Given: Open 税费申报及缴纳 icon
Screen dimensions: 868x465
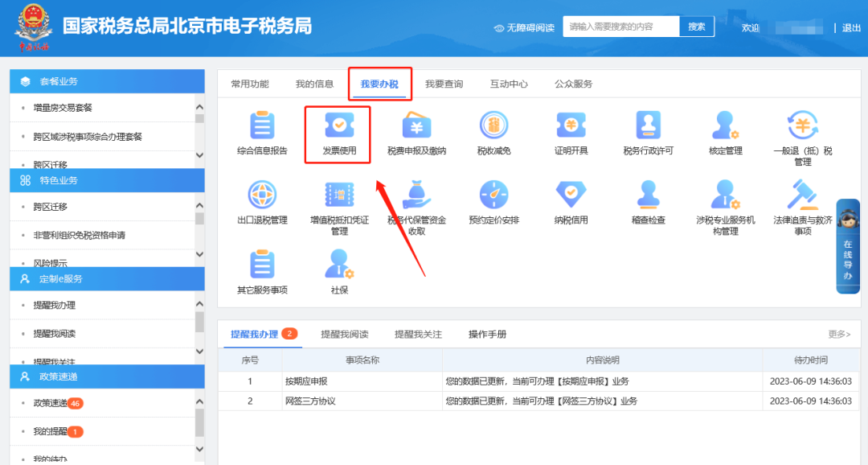Looking at the screenshot, I should 416,127.
